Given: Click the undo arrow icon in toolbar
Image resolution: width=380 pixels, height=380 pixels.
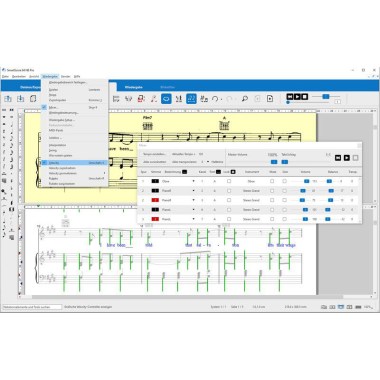Looking at the screenshot, I should 215,99.
